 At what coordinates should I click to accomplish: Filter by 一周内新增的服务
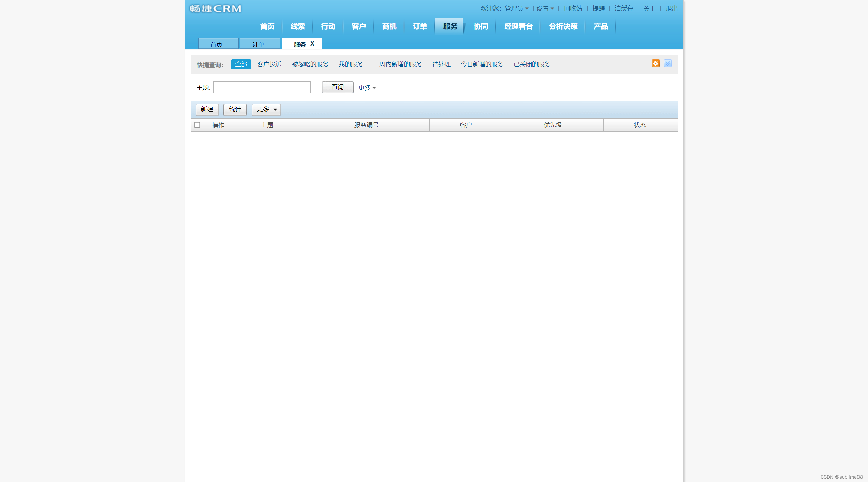(x=398, y=64)
